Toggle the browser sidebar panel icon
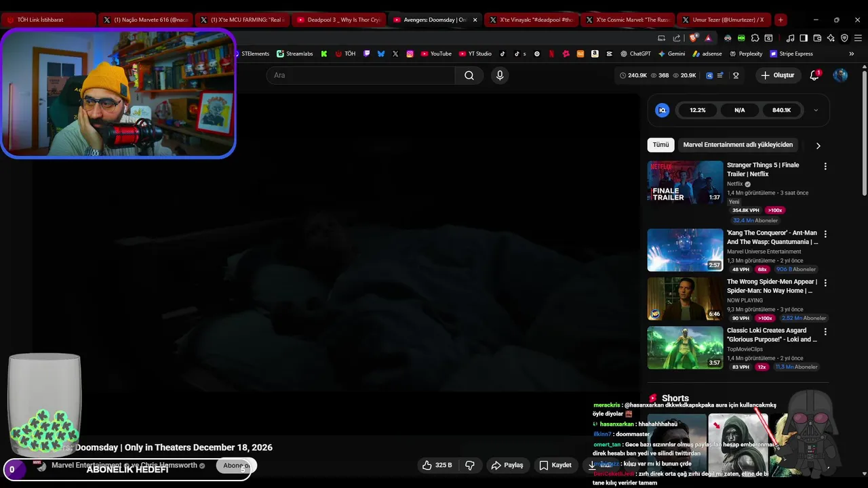Screen dimensions: 868x488 click(804, 38)
